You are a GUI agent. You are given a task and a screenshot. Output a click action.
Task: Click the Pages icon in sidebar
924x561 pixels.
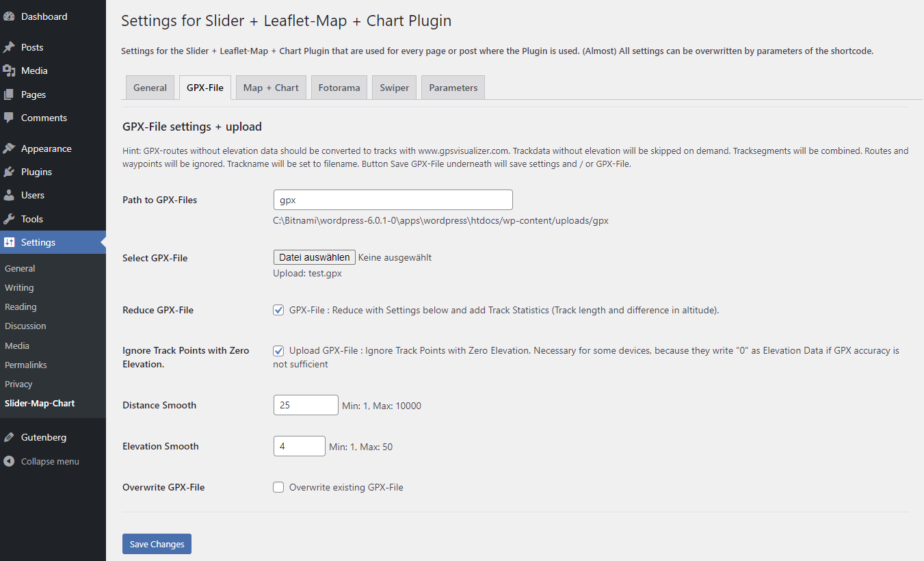[x=9, y=94]
